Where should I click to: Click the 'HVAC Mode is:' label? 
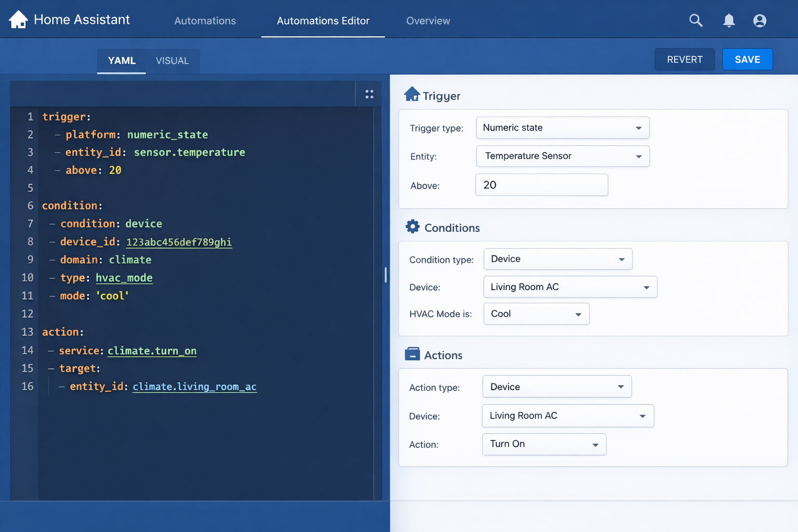tap(441, 314)
